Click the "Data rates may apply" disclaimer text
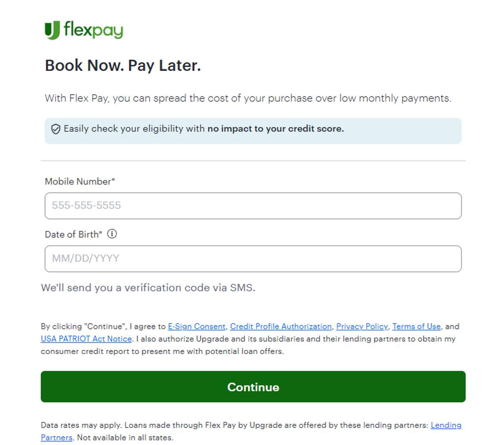This screenshot has width=504, height=445. (x=197, y=425)
